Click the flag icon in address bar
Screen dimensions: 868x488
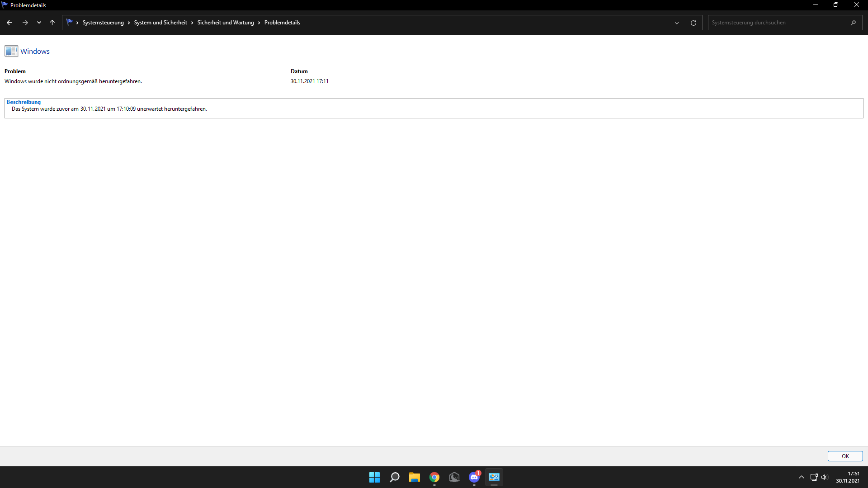(x=69, y=22)
